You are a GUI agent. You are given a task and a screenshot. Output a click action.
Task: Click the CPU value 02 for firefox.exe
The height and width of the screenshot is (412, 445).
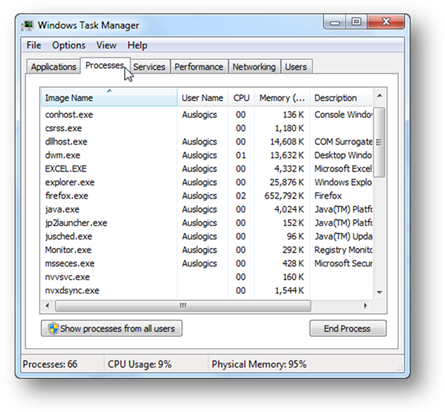click(241, 196)
